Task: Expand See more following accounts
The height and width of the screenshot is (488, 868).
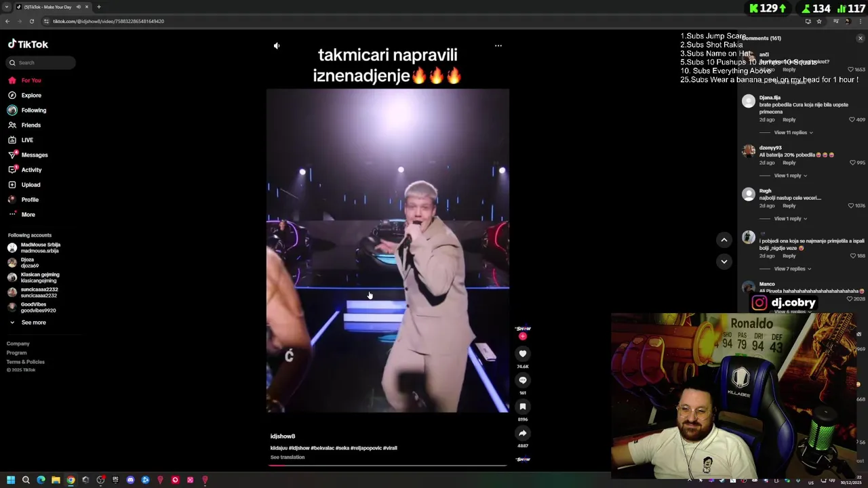Action: [27, 322]
